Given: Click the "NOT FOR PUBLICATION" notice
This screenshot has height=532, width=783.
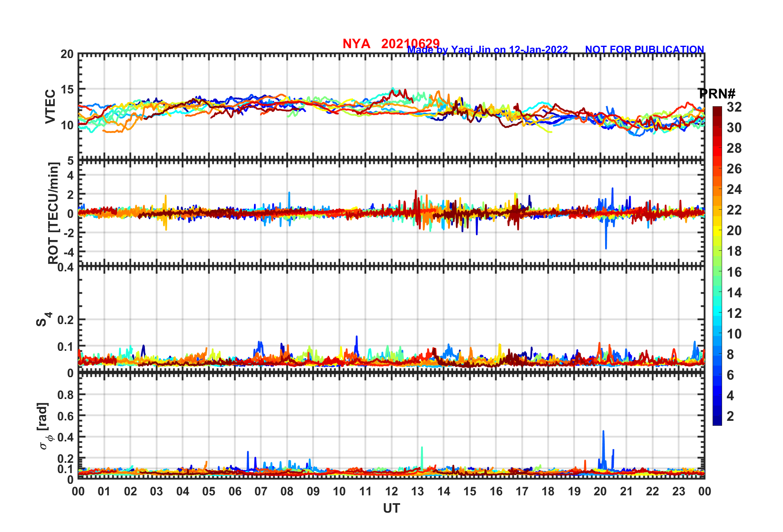Looking at the screenshot, I should 645,50.
